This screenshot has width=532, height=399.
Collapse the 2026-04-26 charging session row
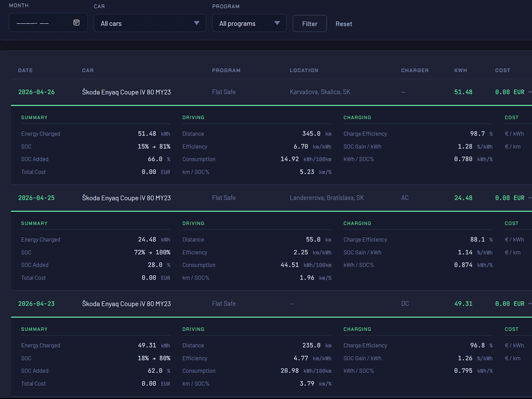click(x=36, y=92)
